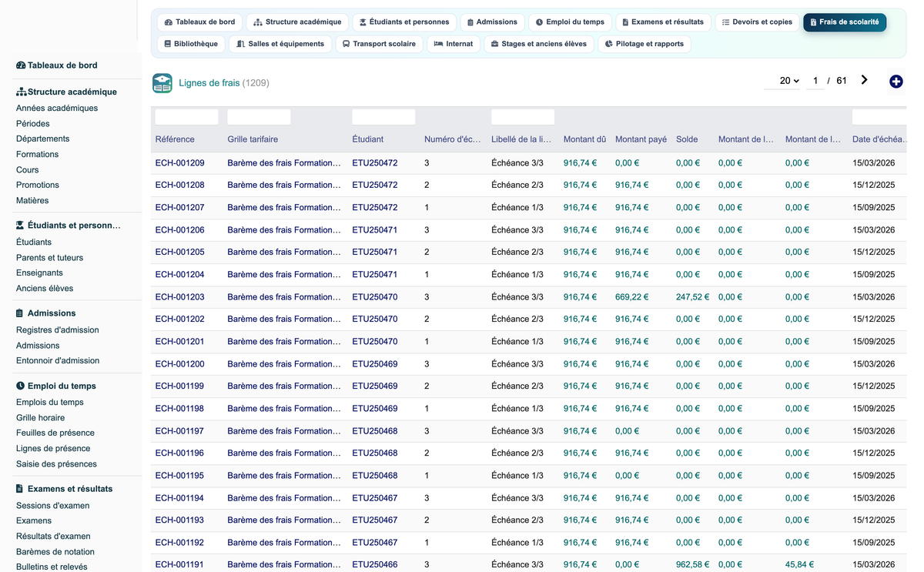Click the page number input field
924x572 pixels.
(x=815, y=81)
